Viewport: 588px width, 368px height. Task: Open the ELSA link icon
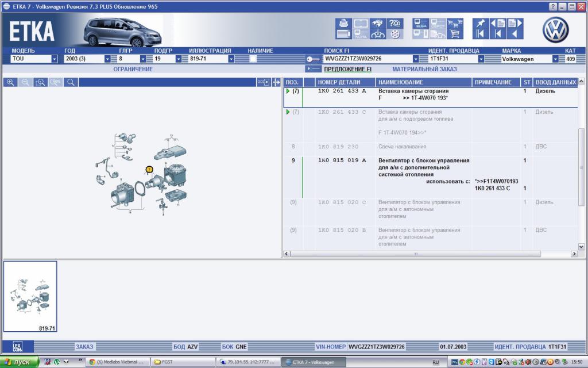[421, 23]
